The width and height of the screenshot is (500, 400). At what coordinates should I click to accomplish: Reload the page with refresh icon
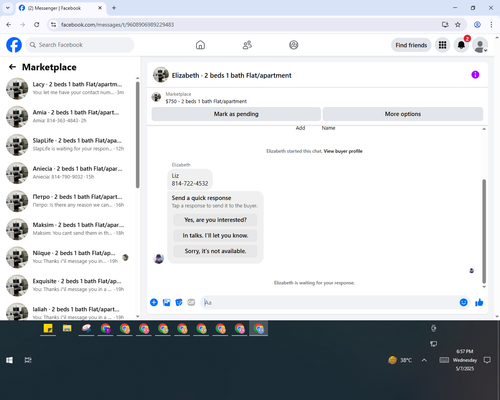click(x=37, y=25)
